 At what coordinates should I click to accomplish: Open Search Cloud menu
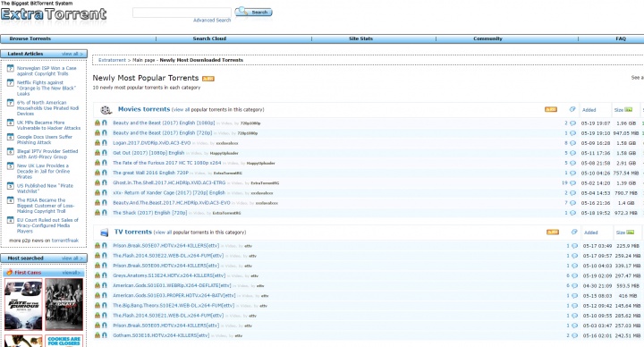click(209, 38)
